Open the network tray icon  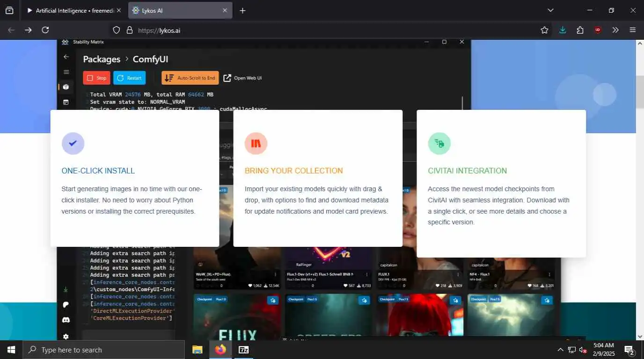pos(572,350)
